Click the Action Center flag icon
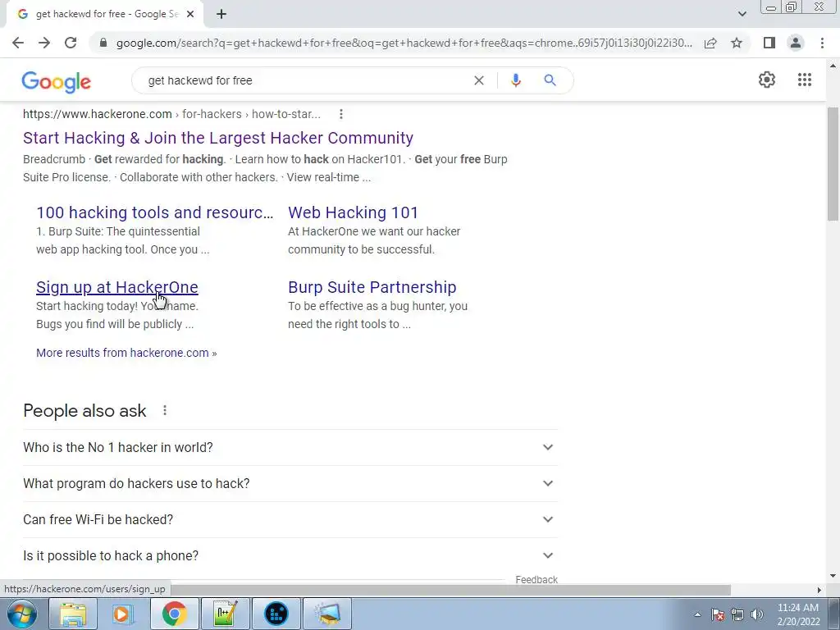This screenshot has height=630, width=840. tap(718, 614)
